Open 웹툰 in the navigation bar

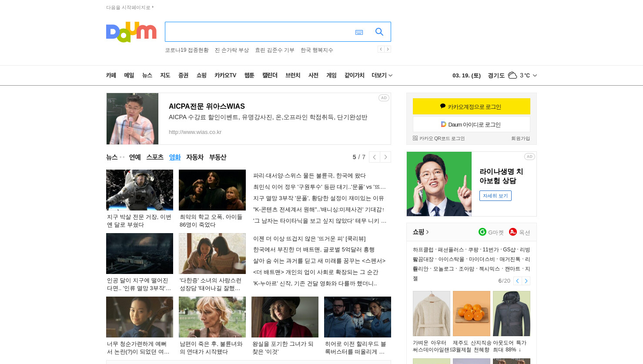click(249, 75)
